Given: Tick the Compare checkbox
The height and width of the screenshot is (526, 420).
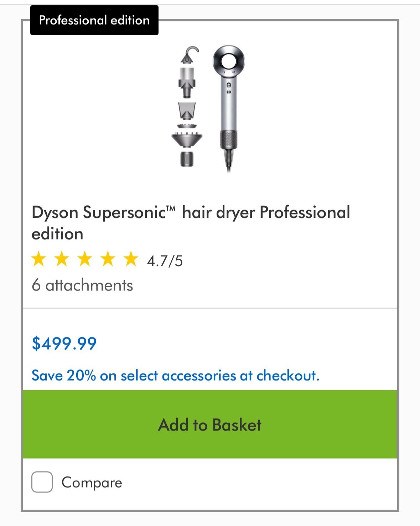Looking at the screenshot, I should [42, 482].
